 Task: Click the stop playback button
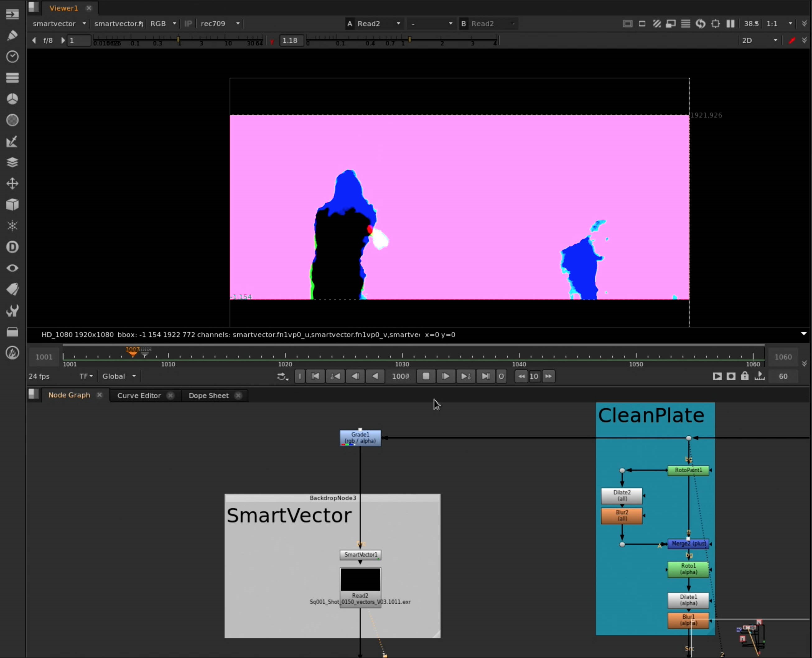pyautogui.click(x=426, y=376)
